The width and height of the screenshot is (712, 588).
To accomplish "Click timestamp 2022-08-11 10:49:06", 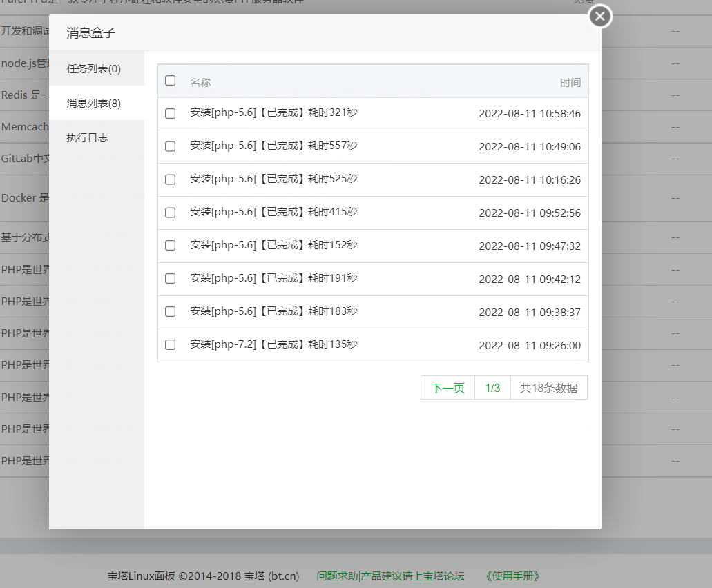I will coord(530,146).
